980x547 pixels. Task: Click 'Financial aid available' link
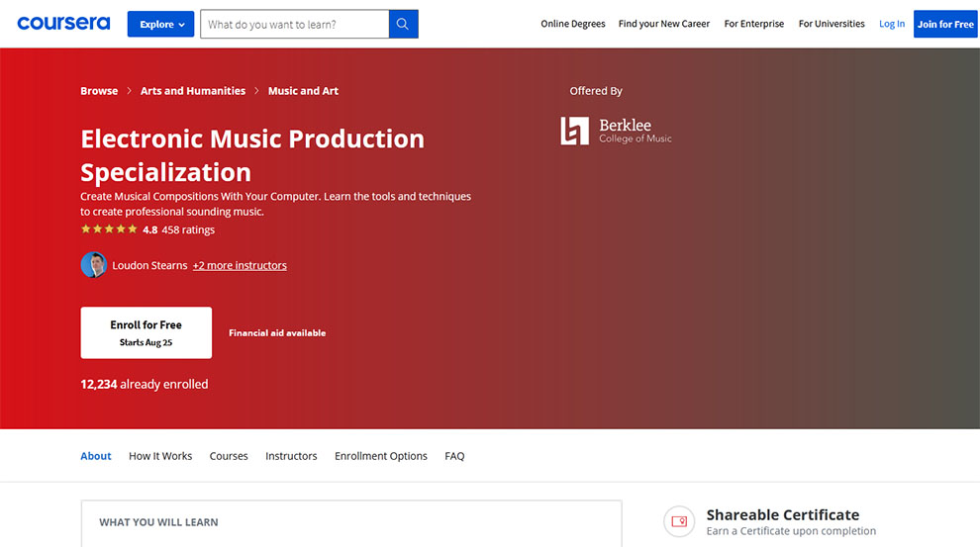tap(277, 332)
